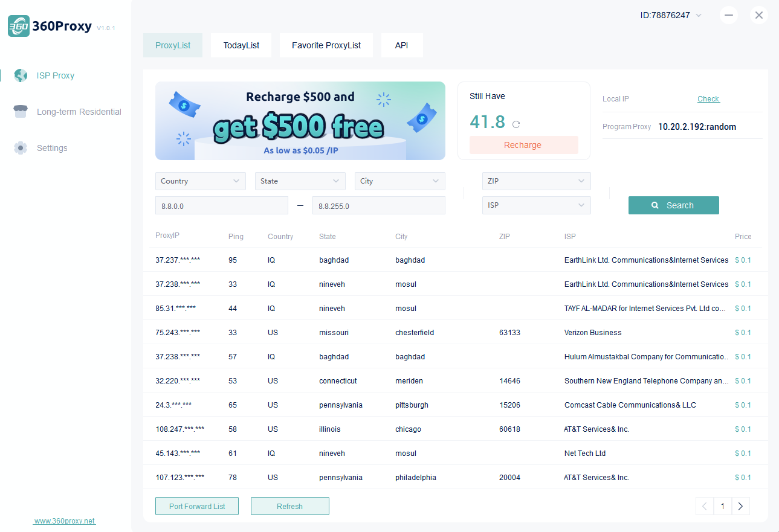Open the City dropdown
This screenshot has height=532, width=779.
[x=400, y=181]
